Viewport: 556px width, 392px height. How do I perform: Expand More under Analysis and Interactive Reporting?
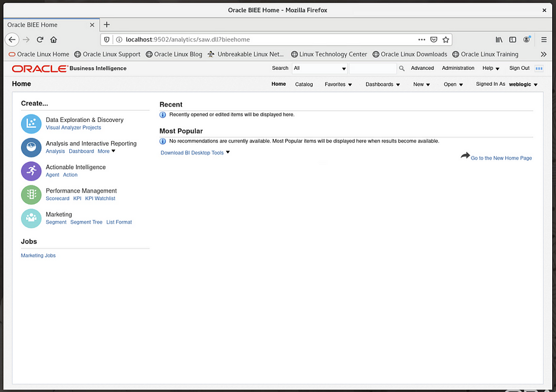point(106,151)
